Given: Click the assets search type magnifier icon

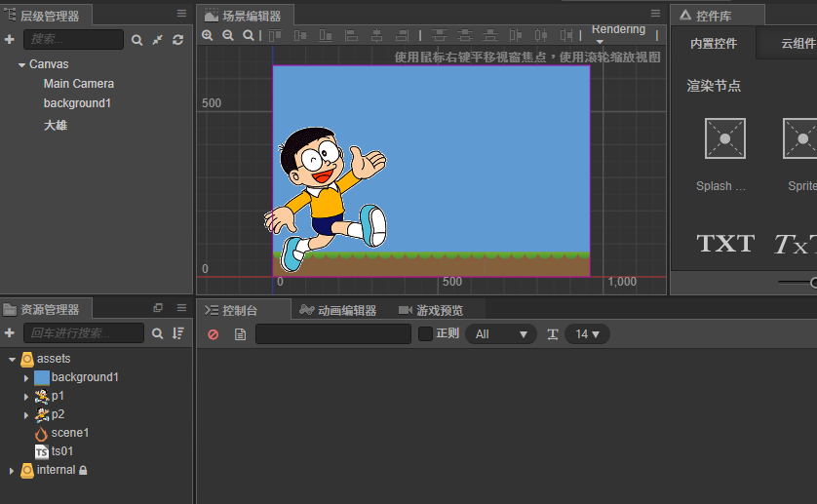Looking at the screenshot, I should [157, 333].
